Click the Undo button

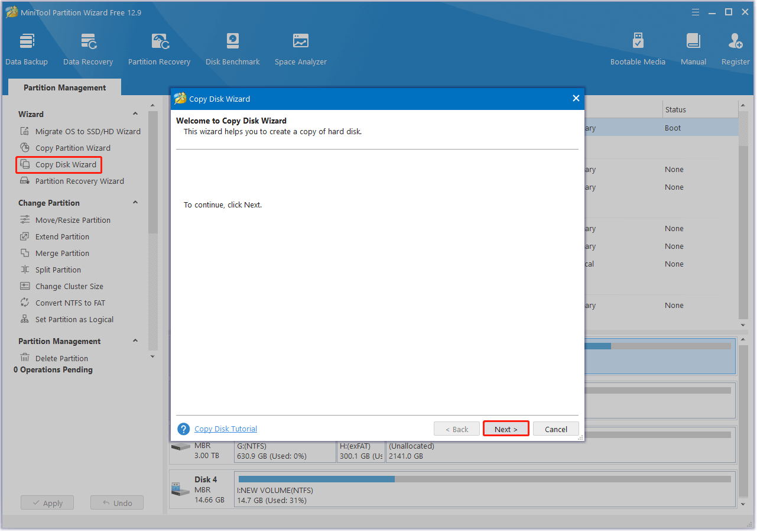[117, 503]
